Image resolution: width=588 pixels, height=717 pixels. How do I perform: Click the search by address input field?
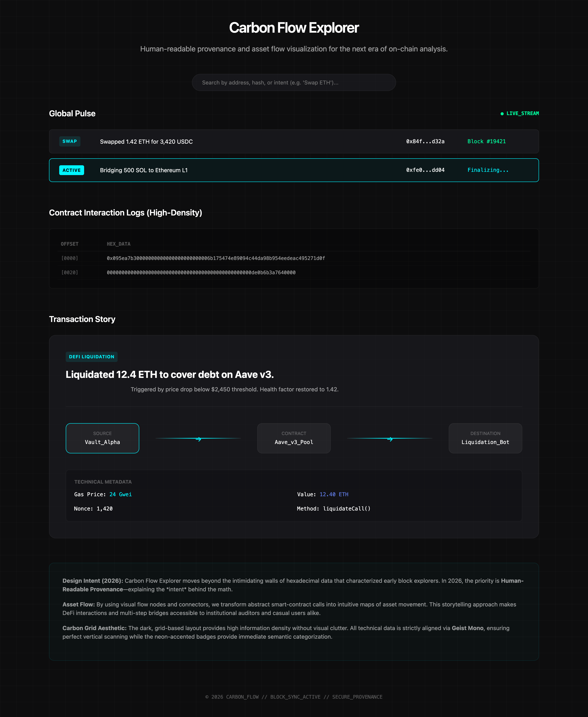(294, 83)
